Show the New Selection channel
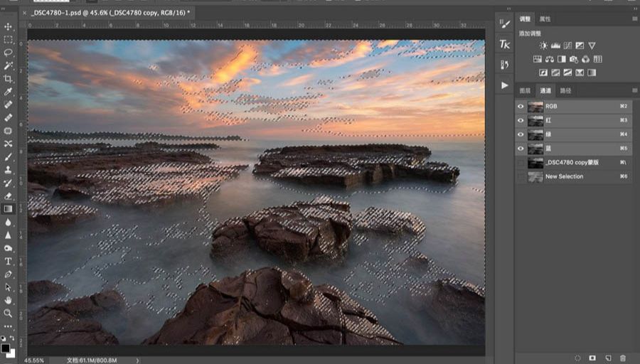The height and width of the screenshot is (364, 640). 521,177
